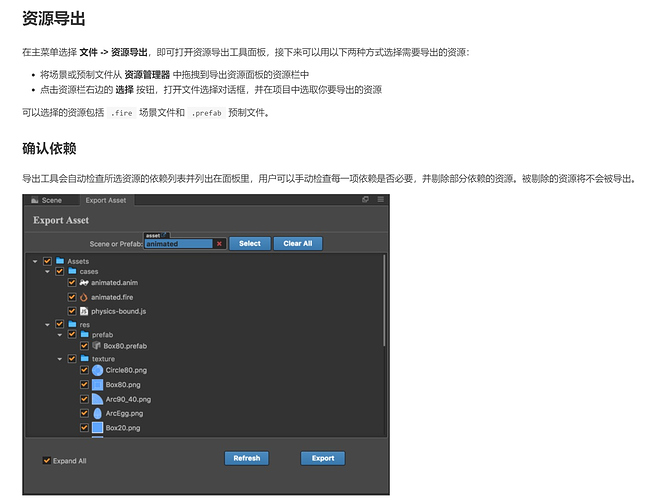Click the Circle80.png thumbnail icon
The height and width of the screenshot is (500, 655).
tap(97, 370)
